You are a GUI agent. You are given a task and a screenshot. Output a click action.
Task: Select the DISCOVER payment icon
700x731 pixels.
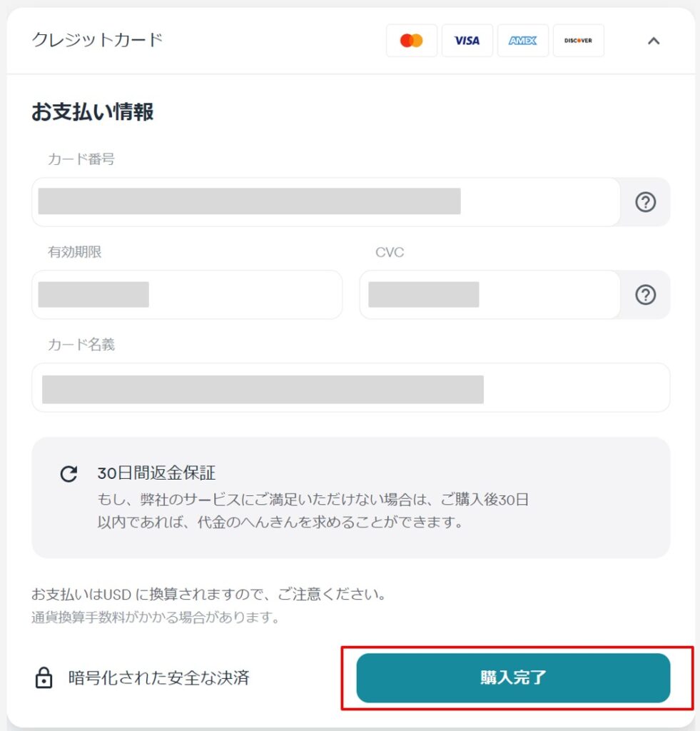pyautogui.click(x=578, y=41)
